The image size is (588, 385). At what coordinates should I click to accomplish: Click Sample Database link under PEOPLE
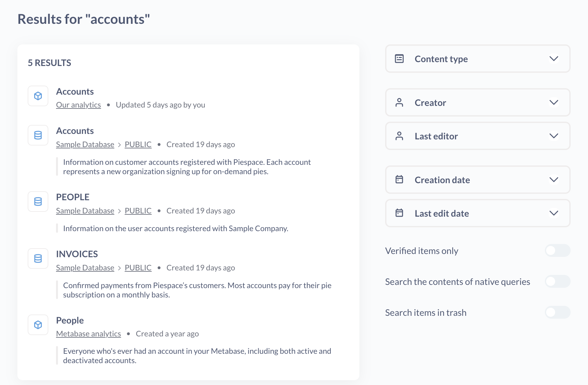85,211
